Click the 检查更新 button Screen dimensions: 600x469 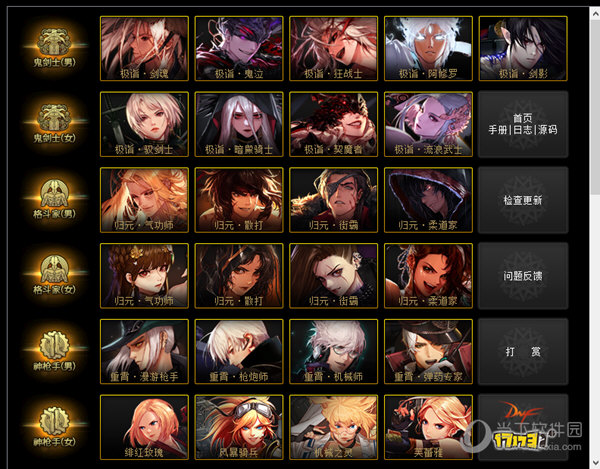click(523, 200)
